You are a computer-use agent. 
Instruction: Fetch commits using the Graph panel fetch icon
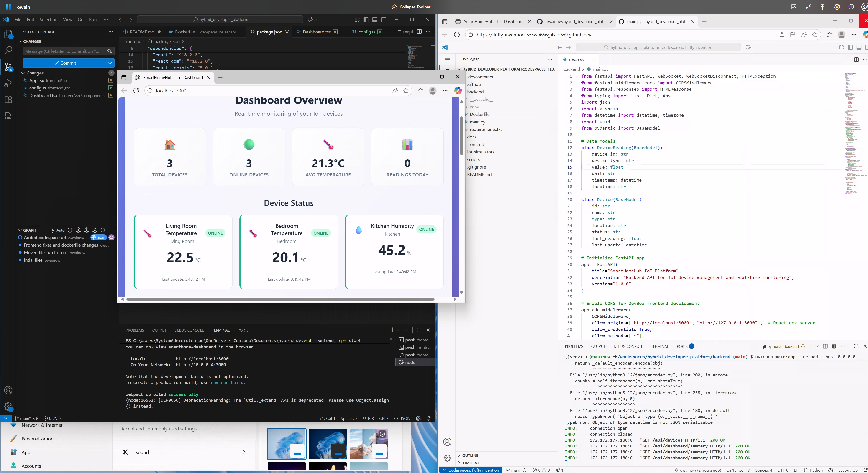(79, 230)
